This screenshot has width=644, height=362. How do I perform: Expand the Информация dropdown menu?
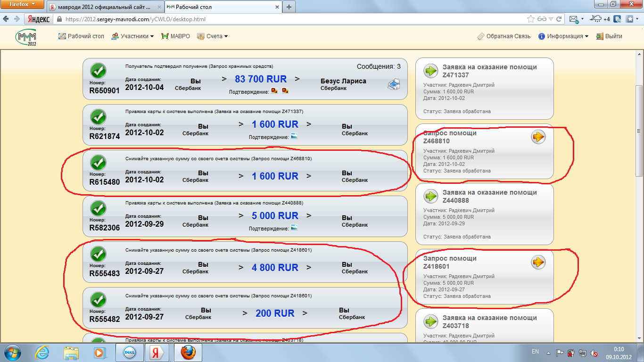click(x=563, y=36)
